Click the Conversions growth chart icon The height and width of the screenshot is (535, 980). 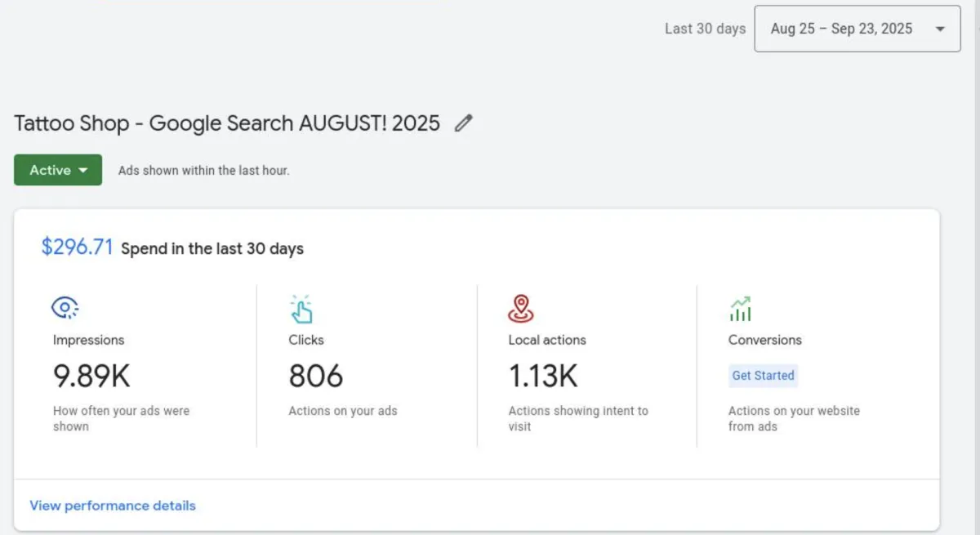tap(740, 309)
